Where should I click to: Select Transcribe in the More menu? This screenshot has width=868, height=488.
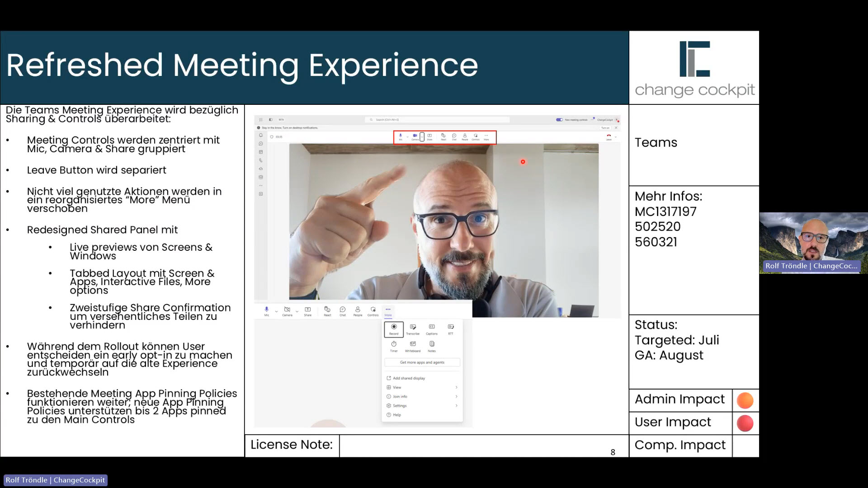[x=413, y=329]
